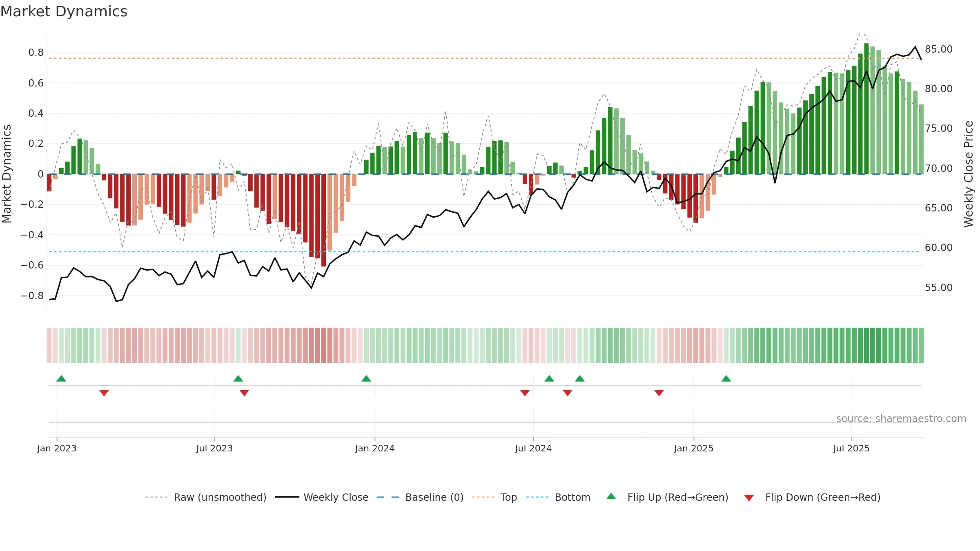Click the −0.8 left axis tick

click(32, 296)
